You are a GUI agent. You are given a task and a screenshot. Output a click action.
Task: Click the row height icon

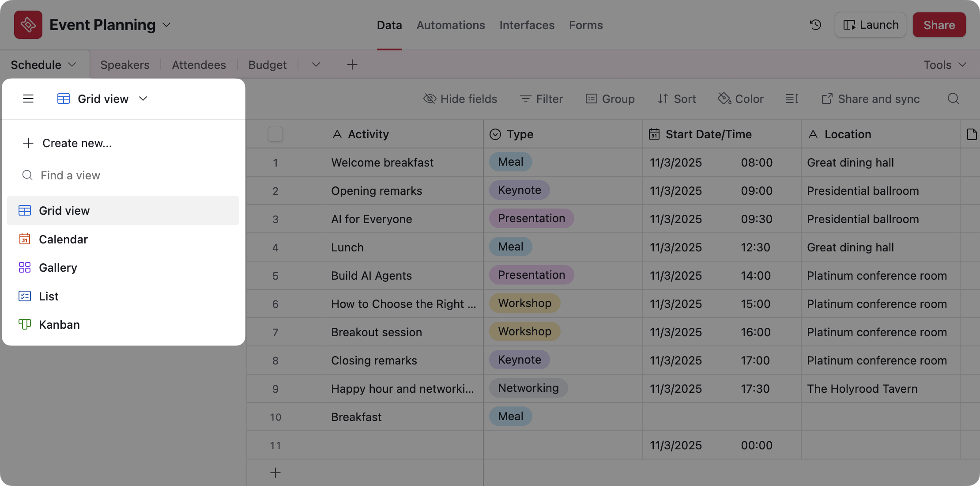tap(792, 99)
